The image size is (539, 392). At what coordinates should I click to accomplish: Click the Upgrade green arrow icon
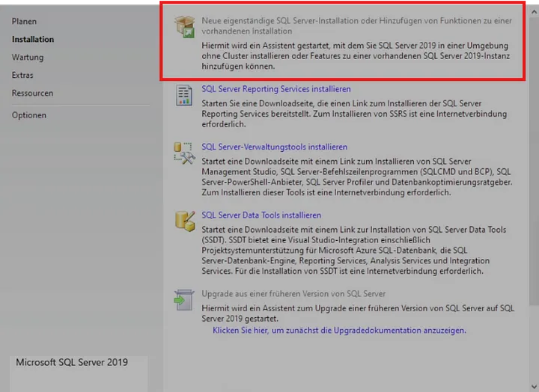tap(184, 300)
